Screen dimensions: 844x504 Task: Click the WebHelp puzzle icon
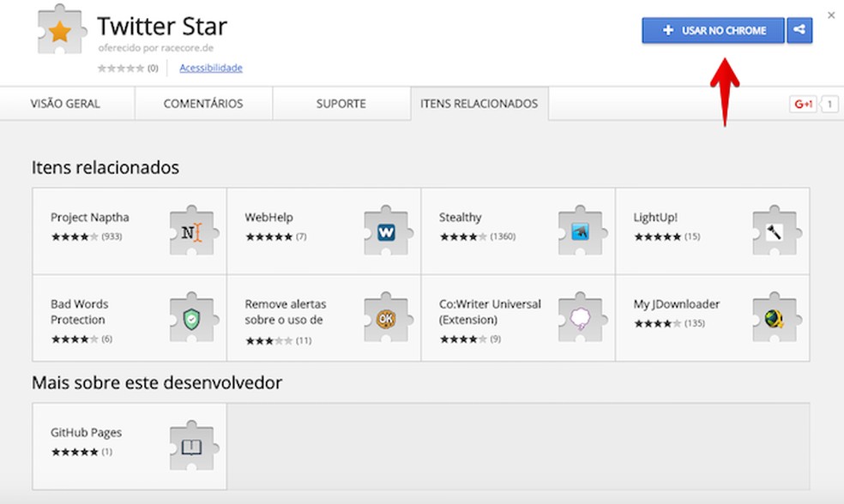pyautogui.click(x=388, y=231)
